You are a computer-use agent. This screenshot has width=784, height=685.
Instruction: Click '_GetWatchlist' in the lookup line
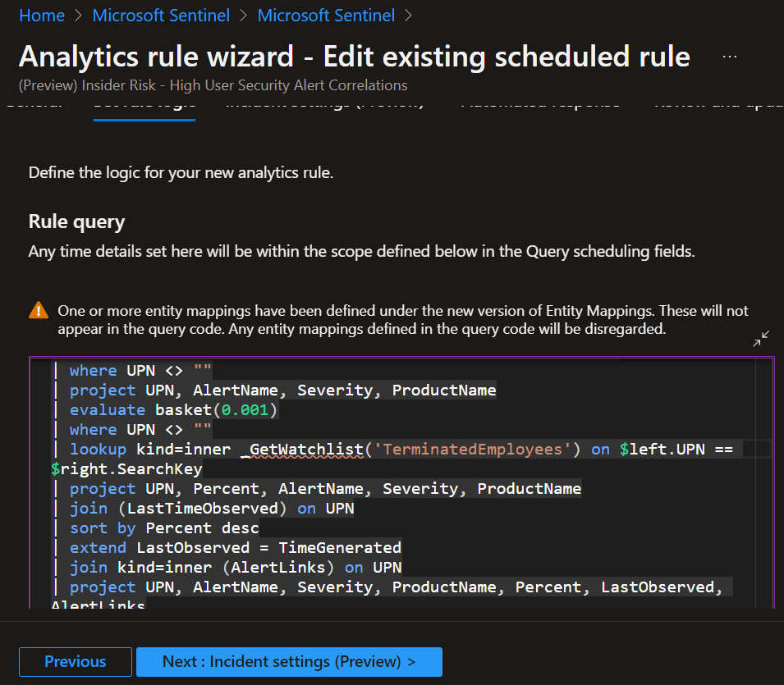click(x=302, y=450)
